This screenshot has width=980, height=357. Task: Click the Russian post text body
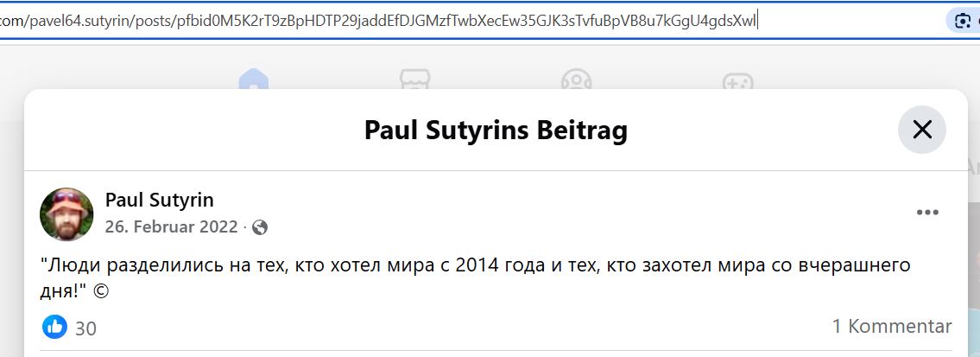(x=475, y=277)
